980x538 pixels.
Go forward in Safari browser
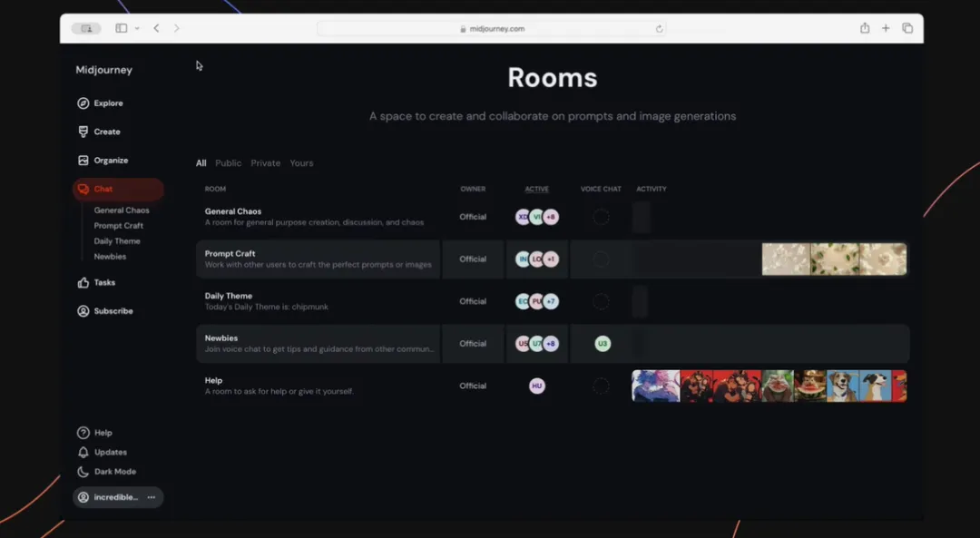click(177, 28)
